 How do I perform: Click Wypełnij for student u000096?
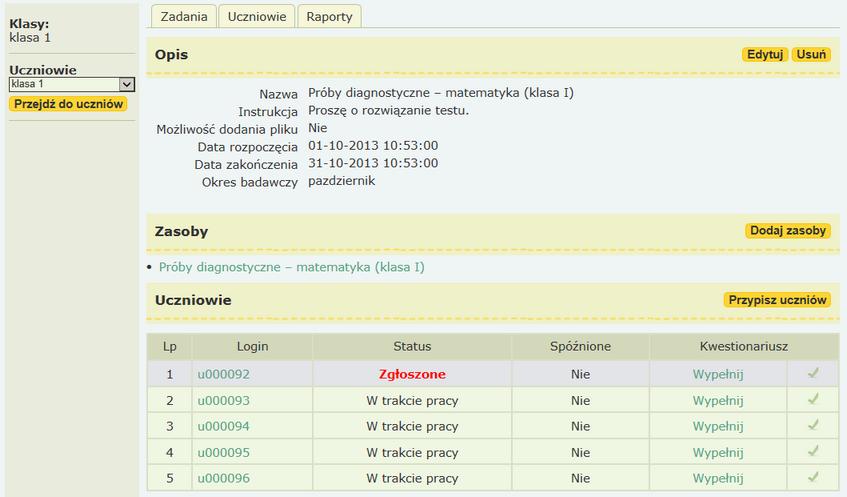click(x=718, y=478)
